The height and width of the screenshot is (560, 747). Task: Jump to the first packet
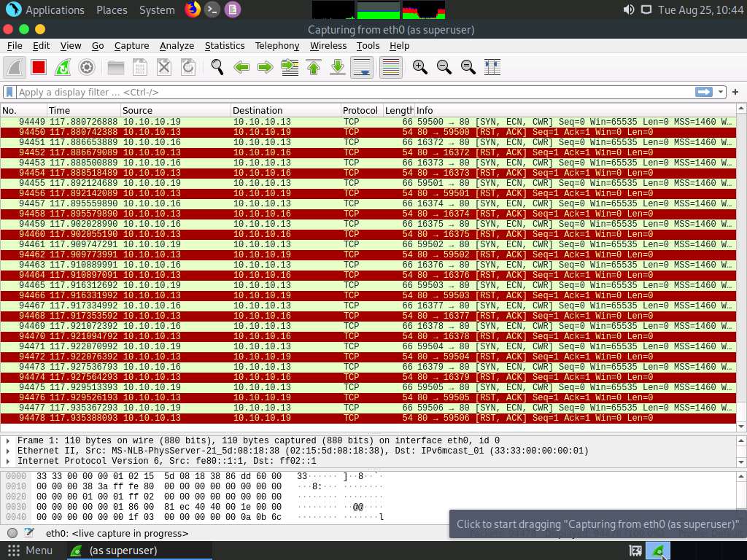click(314, 67)
